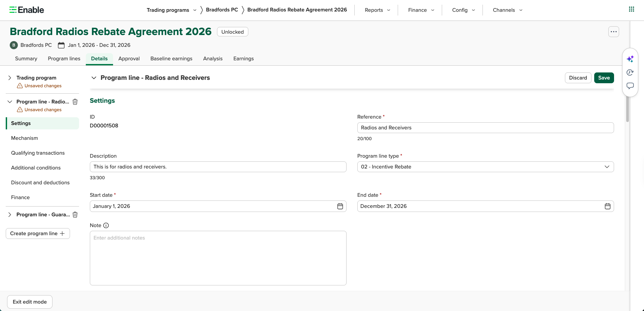Open the Channels menu
The image size is (644, 311).
pos(508,10)
